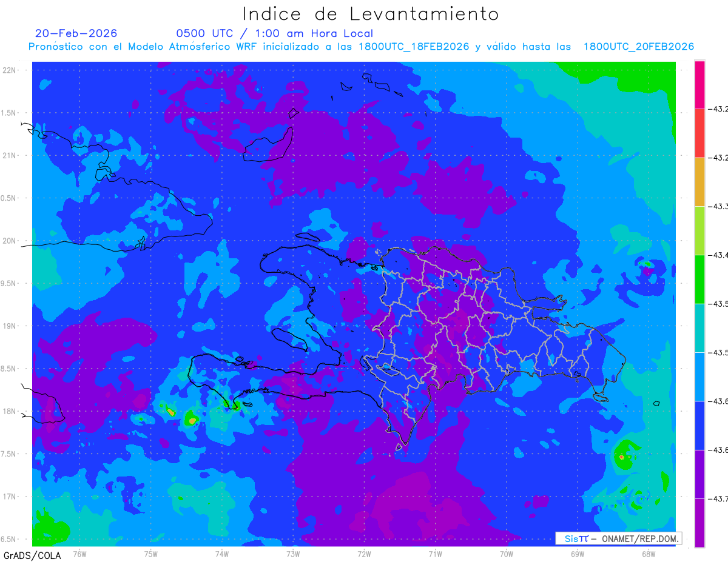Viewport: 728px width, 562px height.
Task: Click the date label '20-Feb-2026'
Action: [76, 33]
